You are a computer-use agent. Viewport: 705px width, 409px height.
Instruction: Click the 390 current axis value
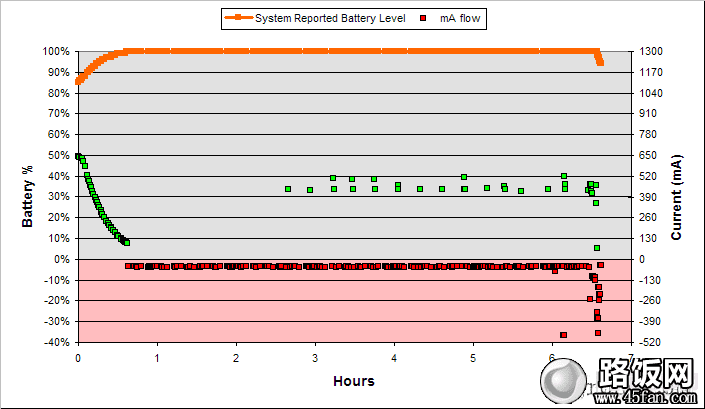pyautogui.click(x=648, y=197)
